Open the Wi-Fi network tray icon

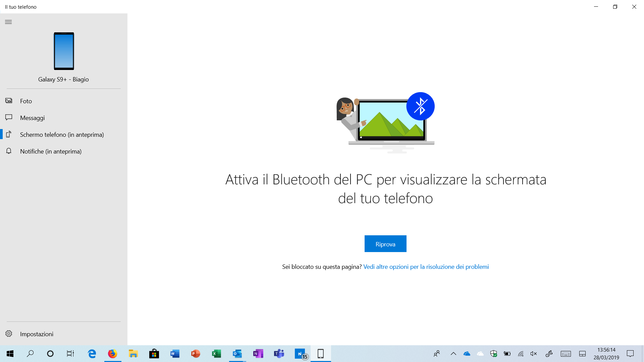click(521, 354)
